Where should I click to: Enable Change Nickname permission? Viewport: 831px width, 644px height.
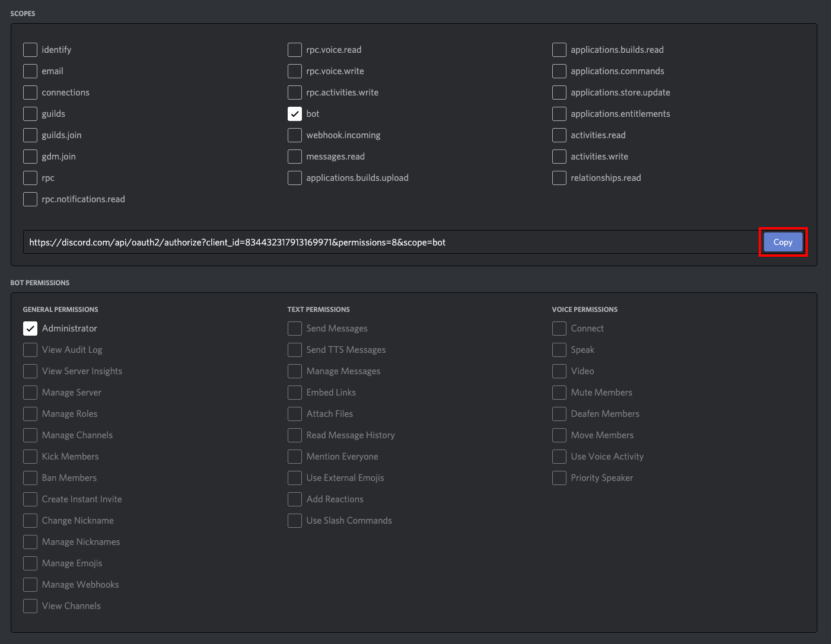point(30,521)
